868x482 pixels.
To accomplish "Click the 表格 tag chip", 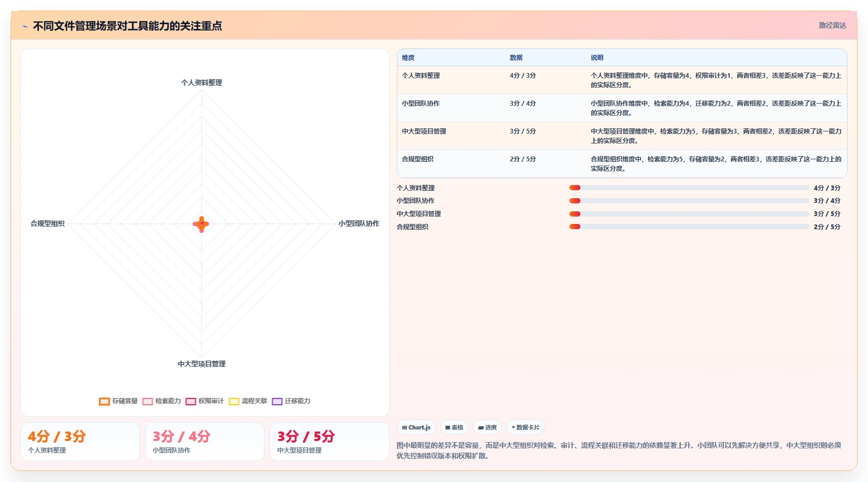I will (x=454, y=427).
